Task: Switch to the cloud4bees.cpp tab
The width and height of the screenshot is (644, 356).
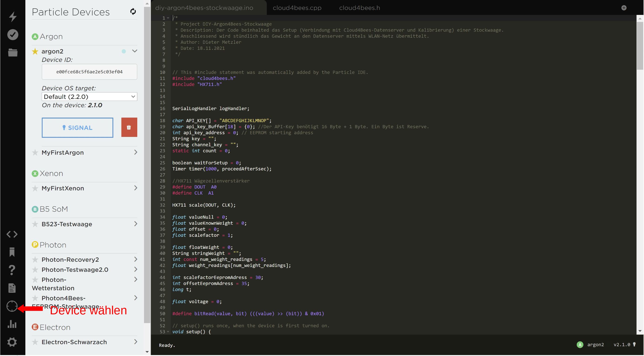Action: 297,8
